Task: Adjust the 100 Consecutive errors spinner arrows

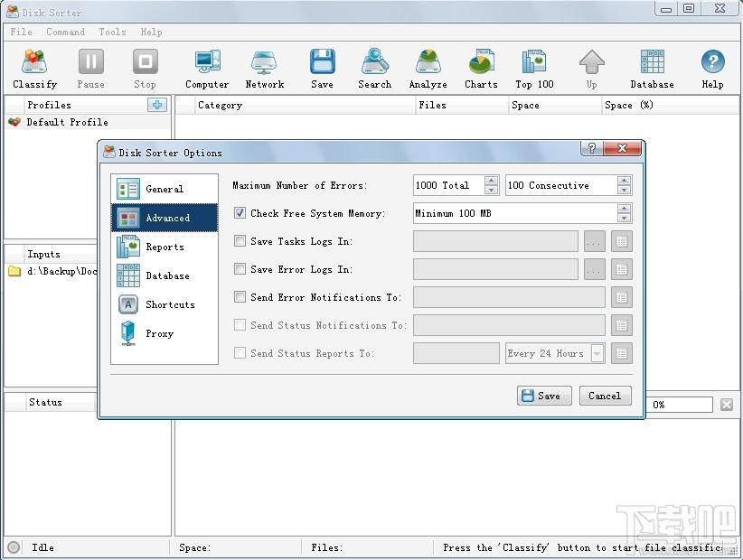Action: pos(624,185)
